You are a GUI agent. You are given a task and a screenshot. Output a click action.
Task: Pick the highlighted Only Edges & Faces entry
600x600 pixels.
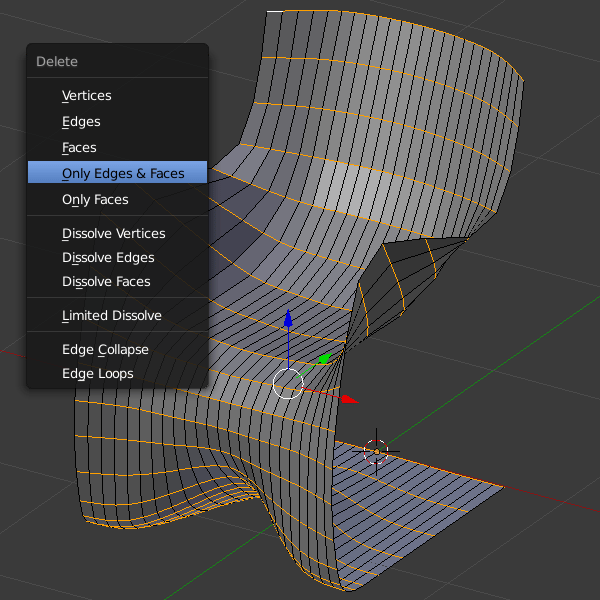[123, 174]
